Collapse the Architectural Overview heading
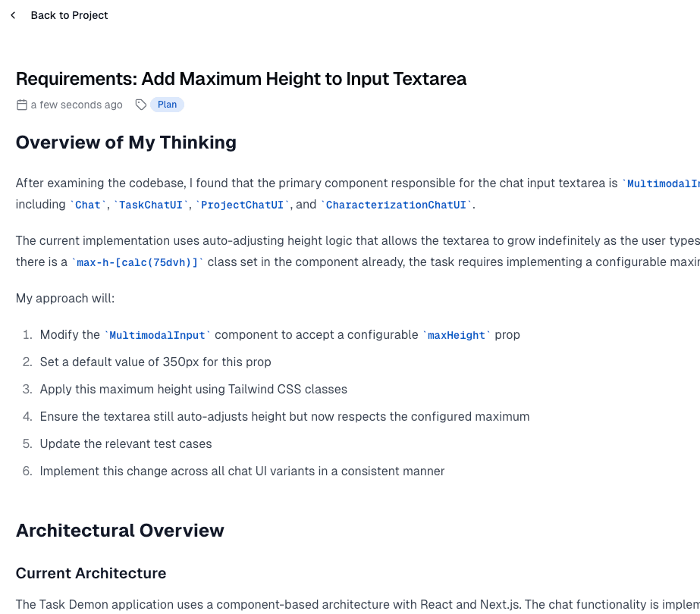Image resolution: width=700 pixels, height=614 pixels. 119,531
